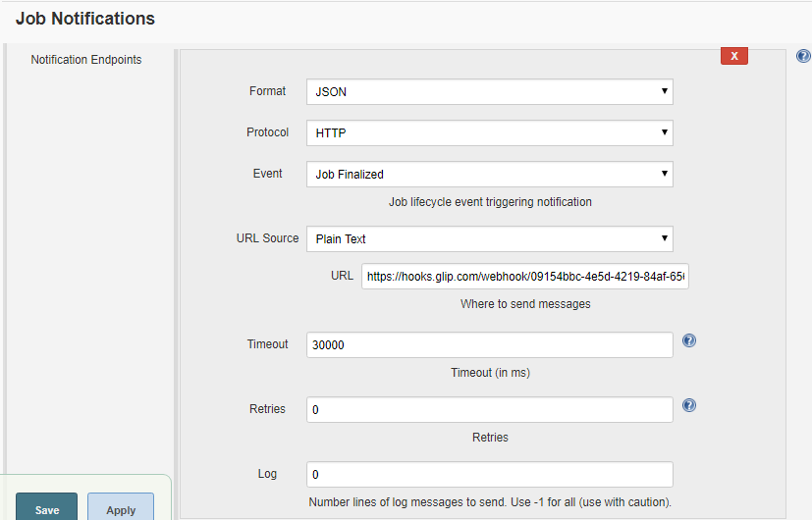
Task: Click the Event field label
Action: click(267, 174)
